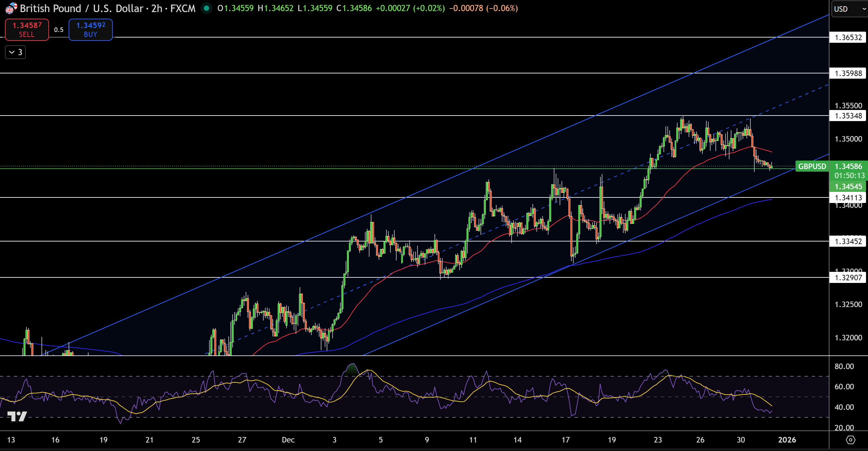Click the TradingView logo
This screenshot has width=868, height=451.
17,416
